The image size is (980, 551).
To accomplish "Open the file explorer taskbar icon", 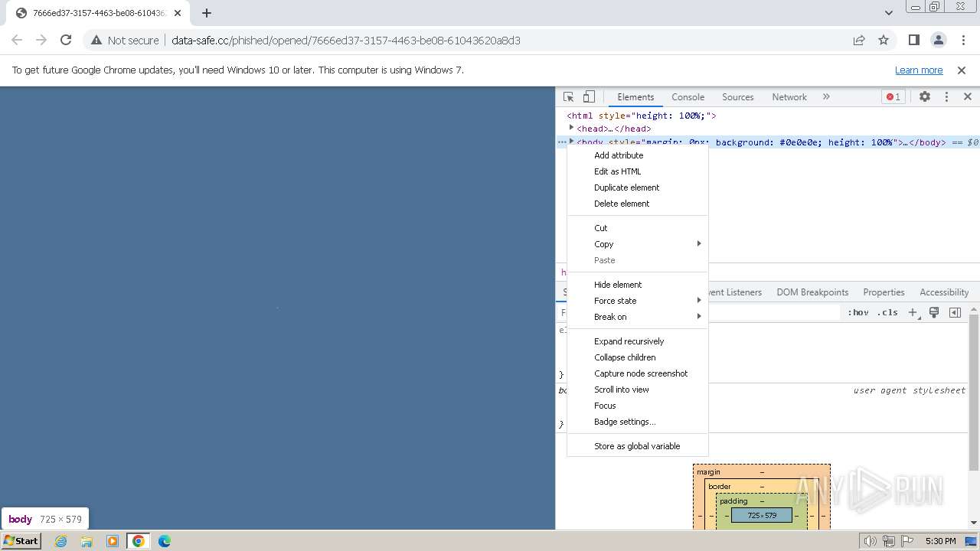I will click(x=87, y=541).
